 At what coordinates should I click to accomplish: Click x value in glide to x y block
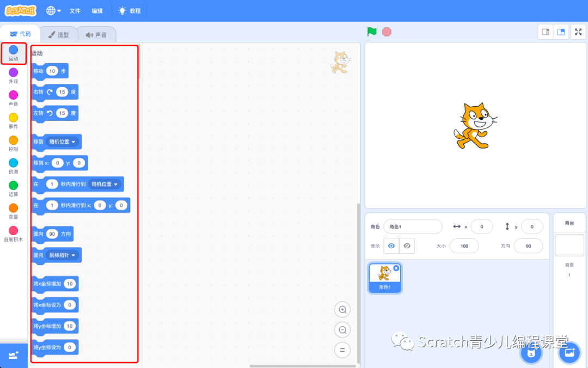tap(100, 205)
